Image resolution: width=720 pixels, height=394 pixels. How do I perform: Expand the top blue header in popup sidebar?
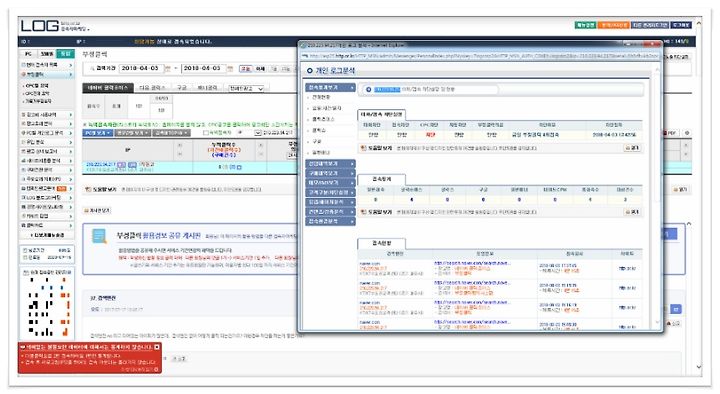[330, 87]
